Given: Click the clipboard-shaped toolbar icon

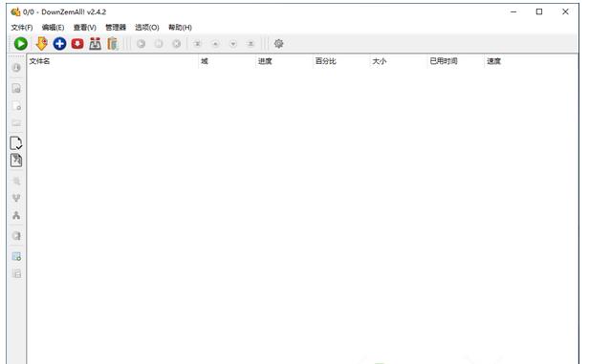Looking at the screenshot, I should point(113,44).
